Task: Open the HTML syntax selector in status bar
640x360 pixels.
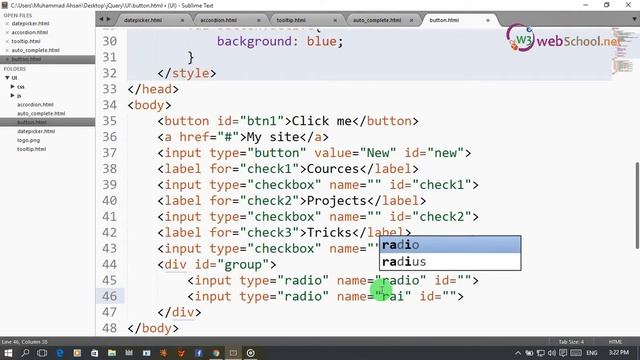Action: [616, 342]
